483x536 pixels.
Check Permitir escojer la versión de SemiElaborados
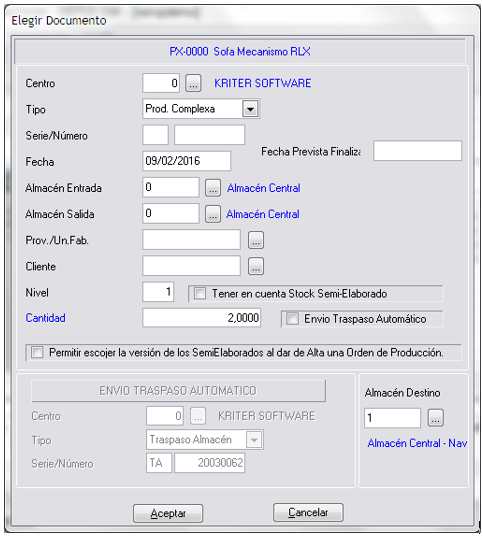tap(37, 352)
